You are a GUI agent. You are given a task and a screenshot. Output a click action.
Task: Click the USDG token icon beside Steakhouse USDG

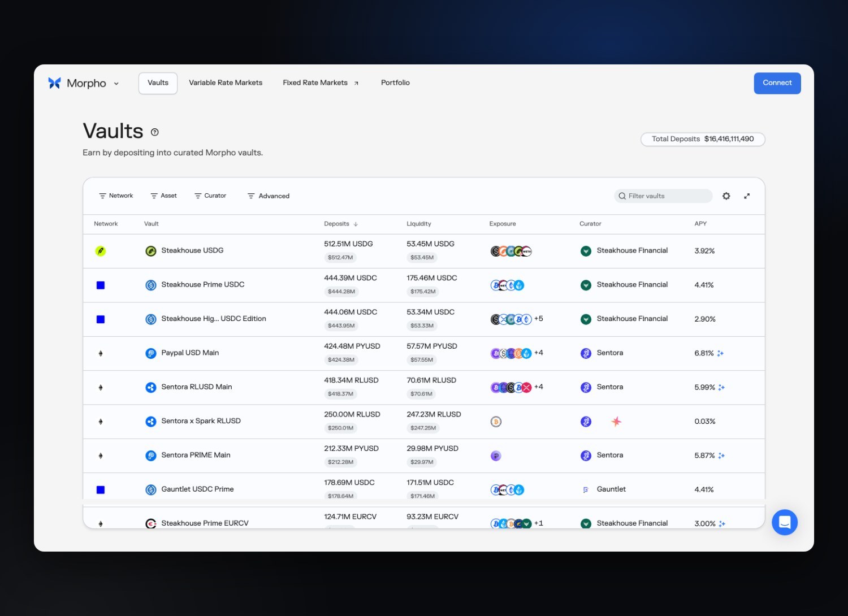pos(151,251)
